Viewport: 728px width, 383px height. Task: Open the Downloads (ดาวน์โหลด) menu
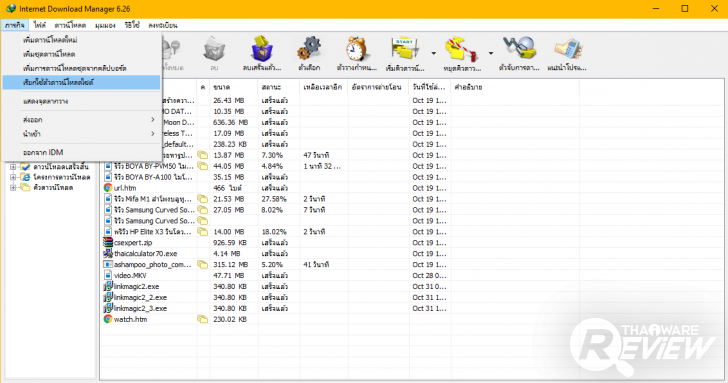[70, 25]
